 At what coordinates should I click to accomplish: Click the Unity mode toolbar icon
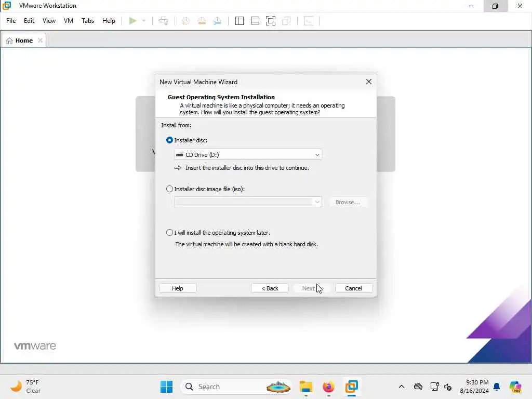(x=286, y=21)
